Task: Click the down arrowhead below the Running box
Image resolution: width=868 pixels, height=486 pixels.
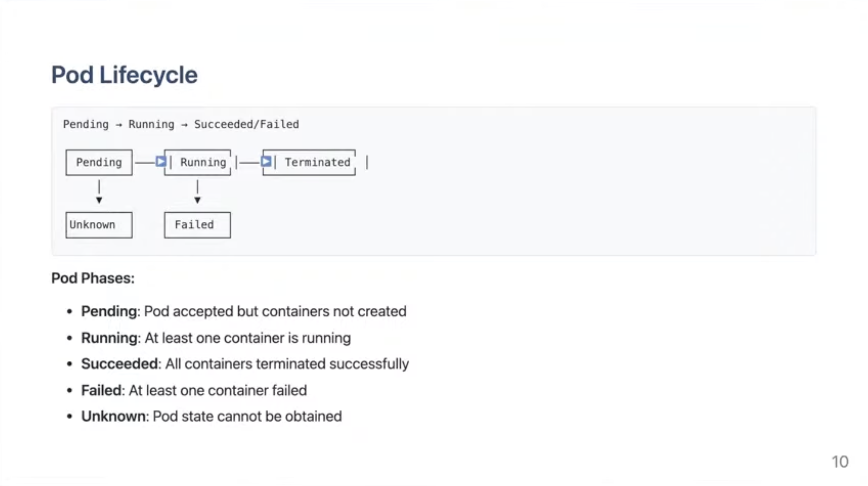Action: tap(197, 200)
